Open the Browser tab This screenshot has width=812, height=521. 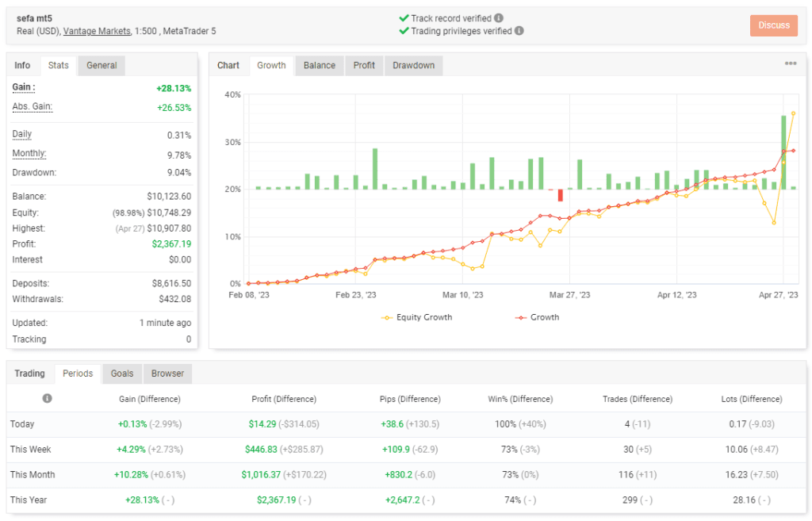click(x=167, y=374)
